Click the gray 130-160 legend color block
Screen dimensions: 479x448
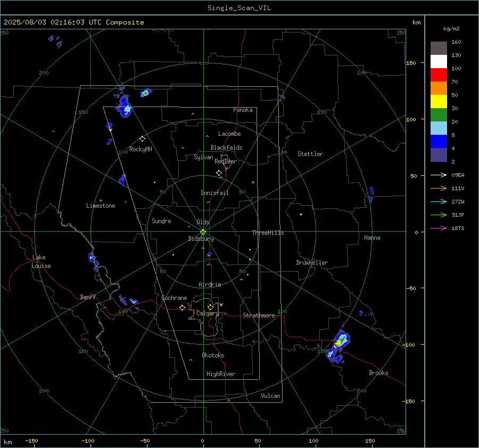pyautogui.click(x=439, y=48)
